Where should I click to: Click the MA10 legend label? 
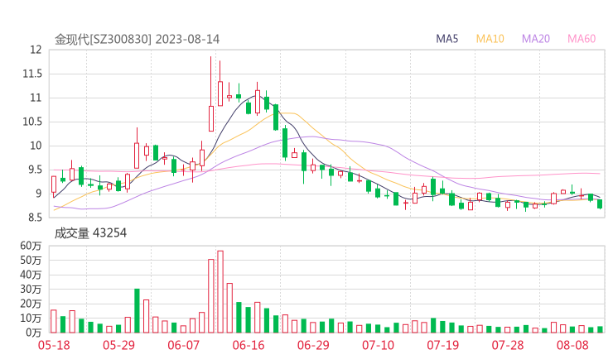(x=490, y=39)
